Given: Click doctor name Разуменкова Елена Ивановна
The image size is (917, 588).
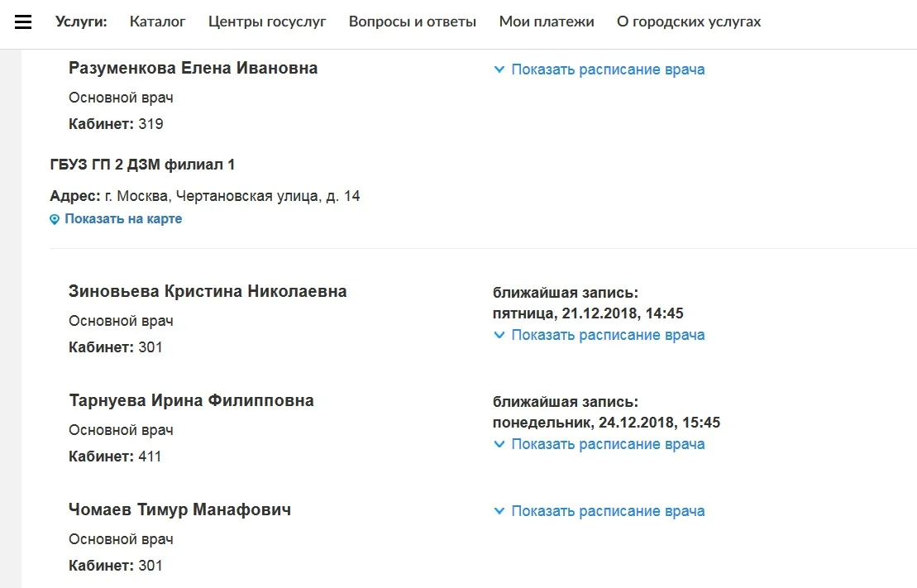Looking at the screenshot, I should [193, 69].
